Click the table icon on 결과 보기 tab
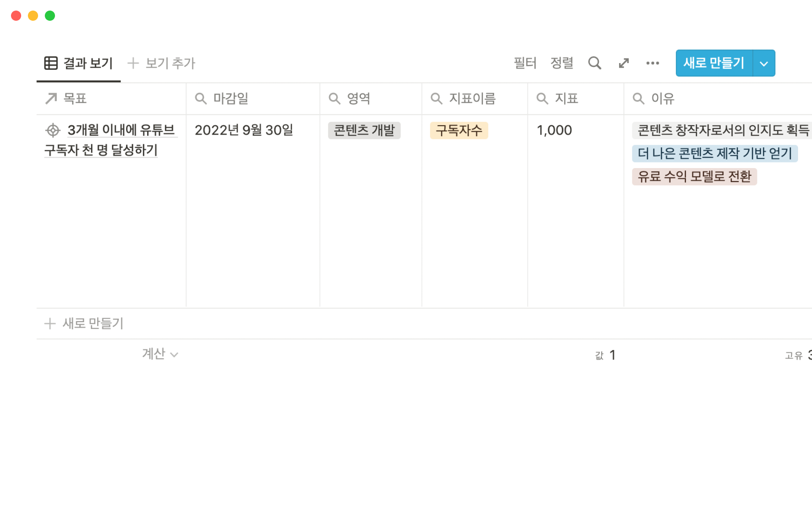The image size is (812, 508). point(51,63)
